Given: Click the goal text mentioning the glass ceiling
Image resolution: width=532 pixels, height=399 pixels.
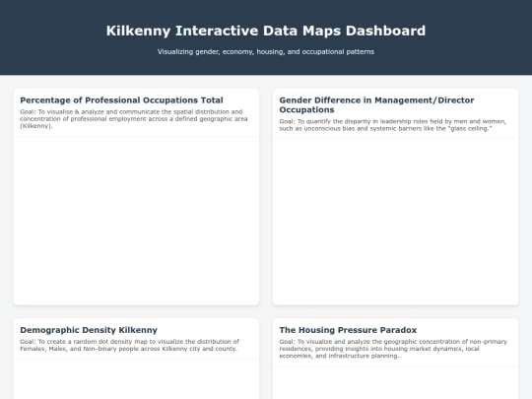Looking at the screenshot, I should pos(392,125).
